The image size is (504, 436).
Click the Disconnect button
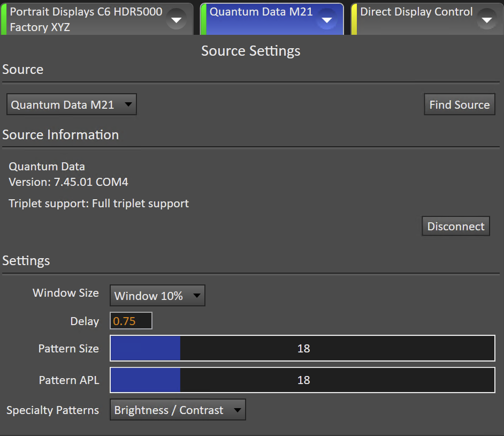pos(455,227)
